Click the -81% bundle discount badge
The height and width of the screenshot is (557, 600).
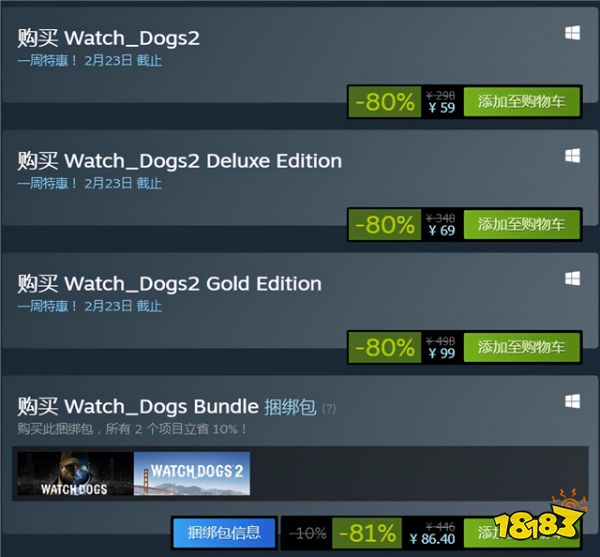(x=367, y=533)
